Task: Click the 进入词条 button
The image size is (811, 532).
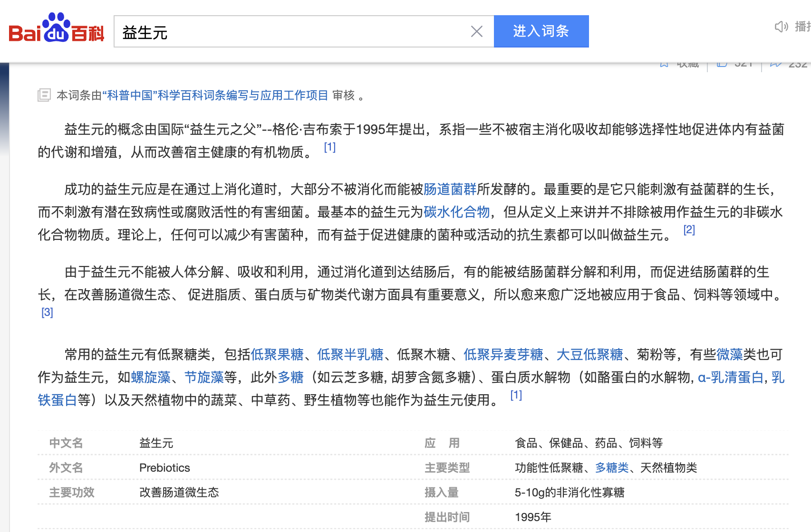Action: click(x=541, y=31)
